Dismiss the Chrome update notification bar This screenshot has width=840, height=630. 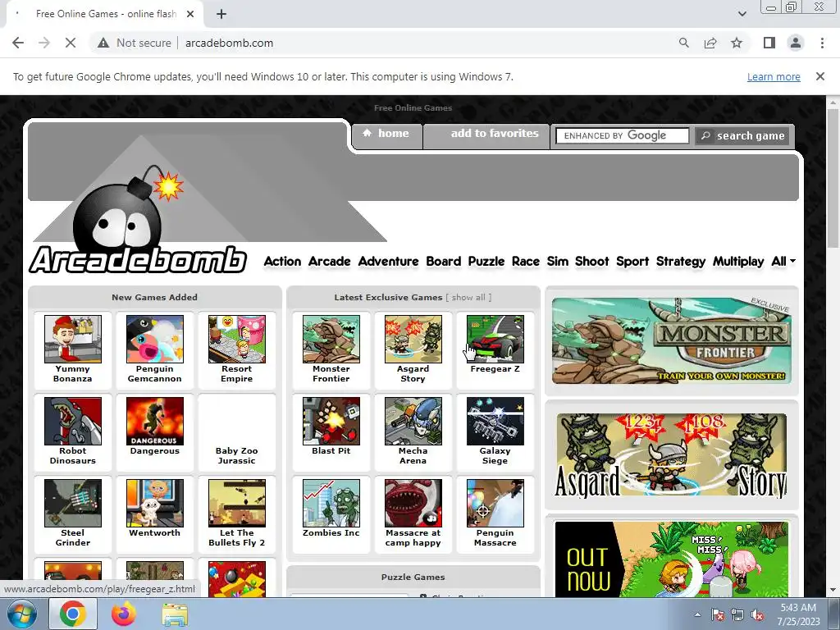point(819,76)
